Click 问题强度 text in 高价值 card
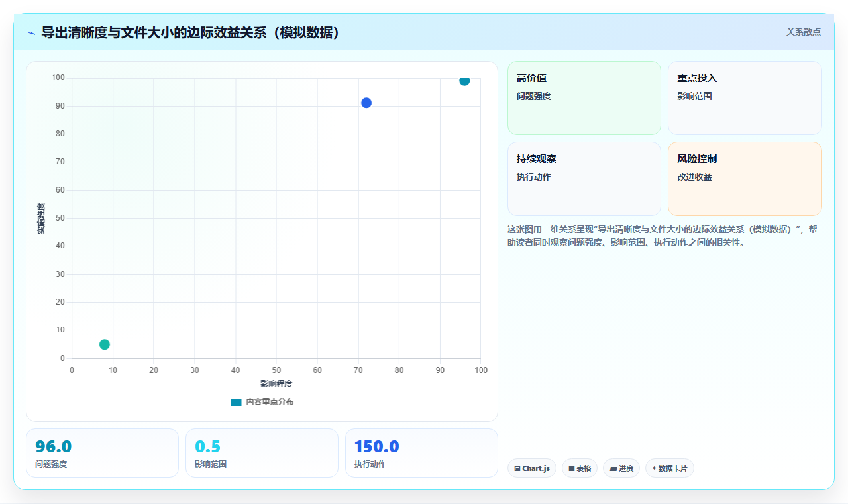The image size is (848, 504). 534,96
